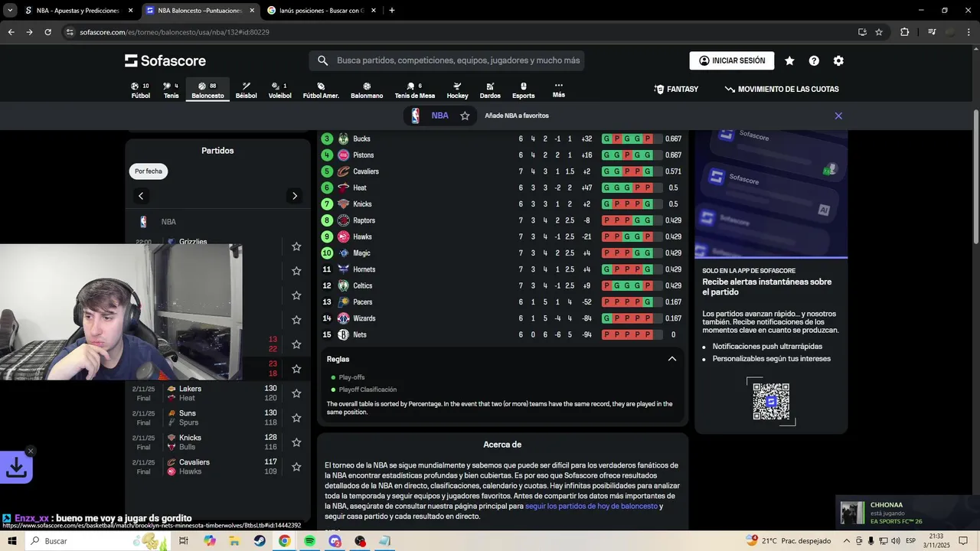Image resolution: width=980 pixels, height=551 pixels.
Task: Open the Fútbol Amer. category
Action: (321, 90)
